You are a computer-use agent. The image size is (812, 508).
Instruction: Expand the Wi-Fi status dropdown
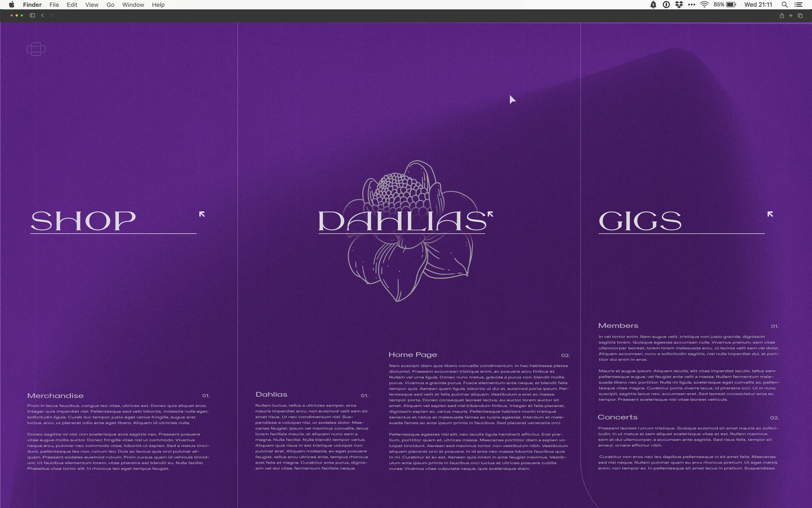tap(704, 5)
